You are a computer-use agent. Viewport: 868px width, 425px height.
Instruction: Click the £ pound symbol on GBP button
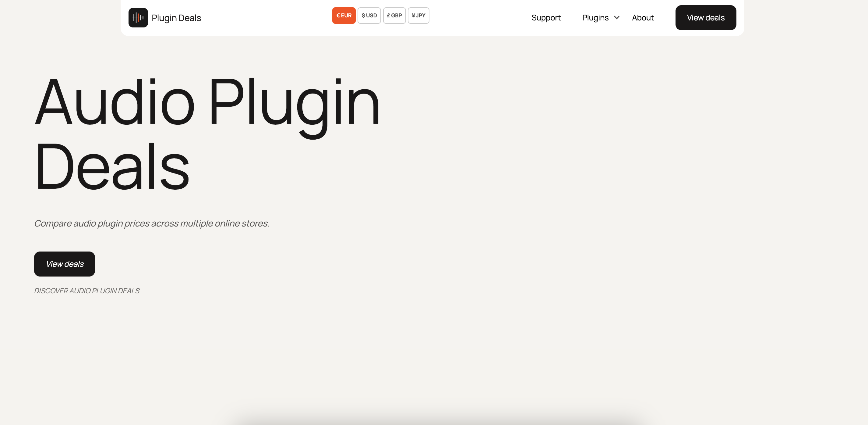(x=388, y=15)
